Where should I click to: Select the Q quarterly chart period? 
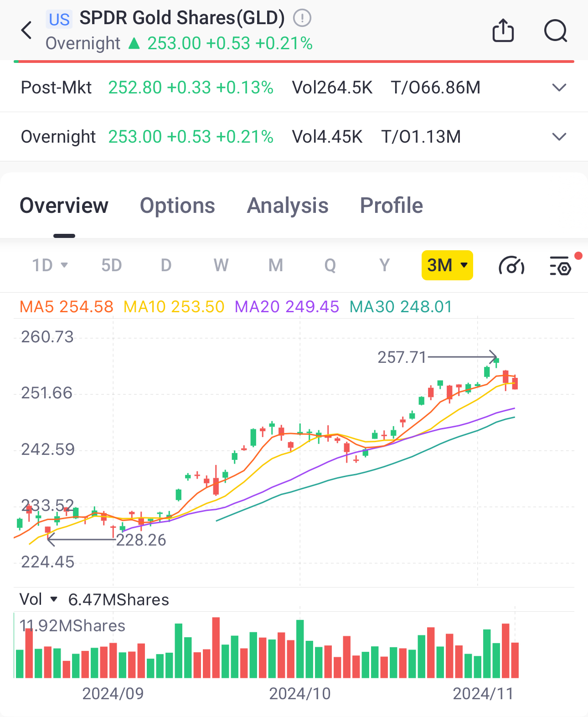330,265
